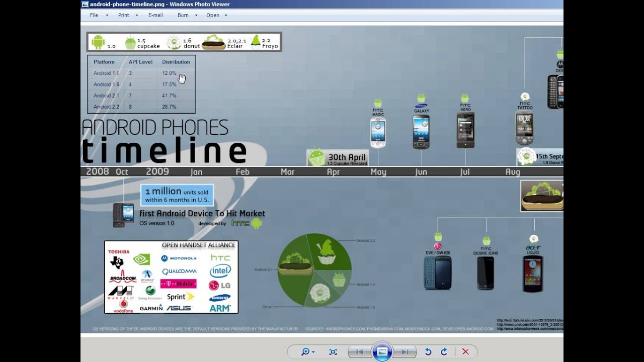Viewport: 644px width, 362px height.
Task: Click the Actual Size fit-to-window icon
Action: coord(333,352)
